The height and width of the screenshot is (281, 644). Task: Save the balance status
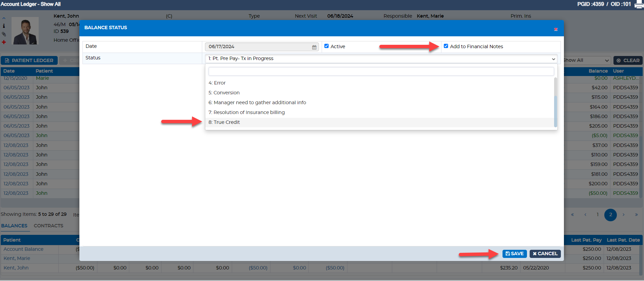514,254
